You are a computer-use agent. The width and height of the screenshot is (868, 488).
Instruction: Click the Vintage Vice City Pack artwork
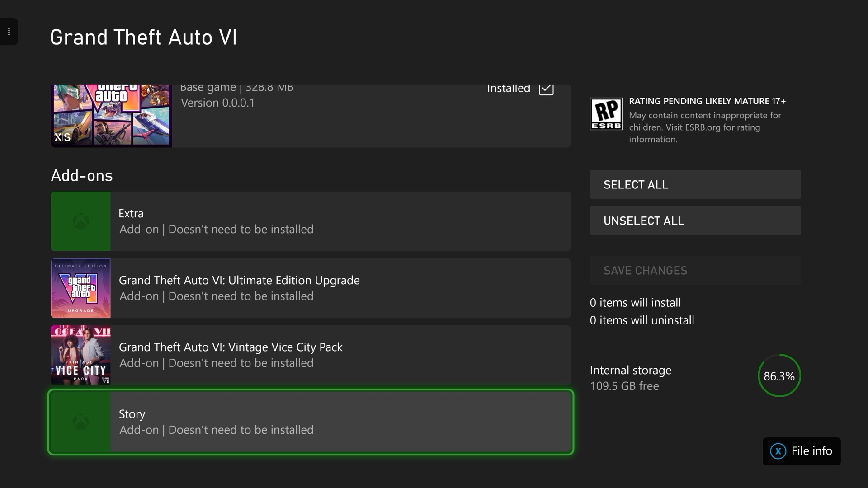pyautogui.click(x=80, y=355)
